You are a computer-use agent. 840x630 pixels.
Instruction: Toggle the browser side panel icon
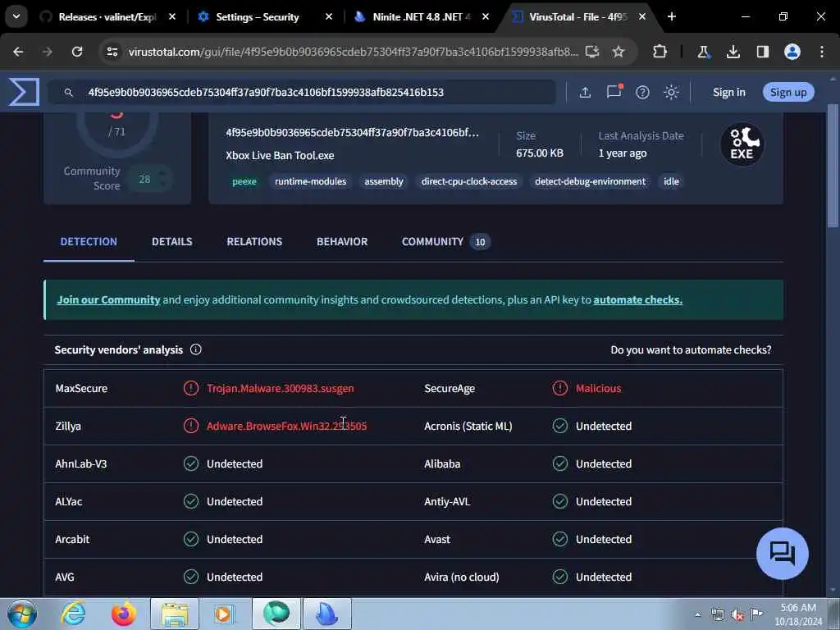(x=762, y=52)
